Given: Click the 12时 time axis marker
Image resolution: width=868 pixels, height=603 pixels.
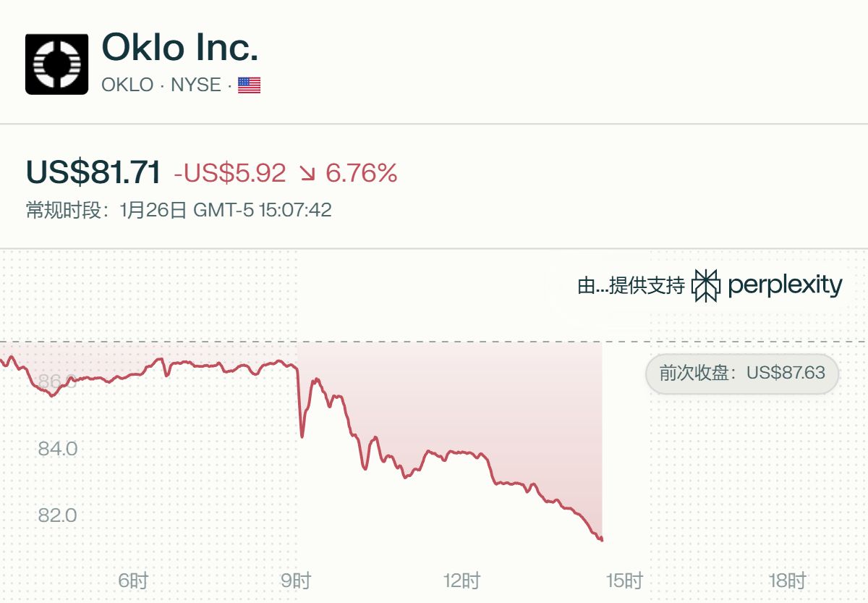Looking at the screenshot, I should 462,581.
